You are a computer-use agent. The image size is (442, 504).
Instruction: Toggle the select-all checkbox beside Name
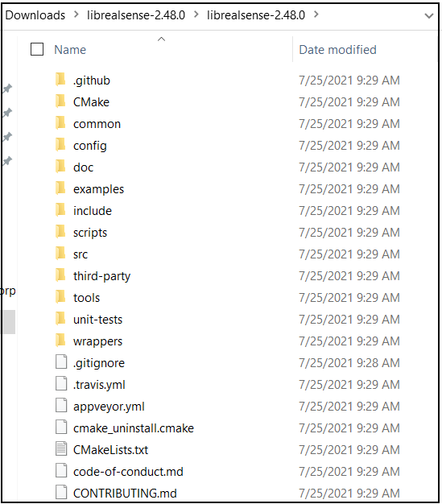tap(37, 49)
